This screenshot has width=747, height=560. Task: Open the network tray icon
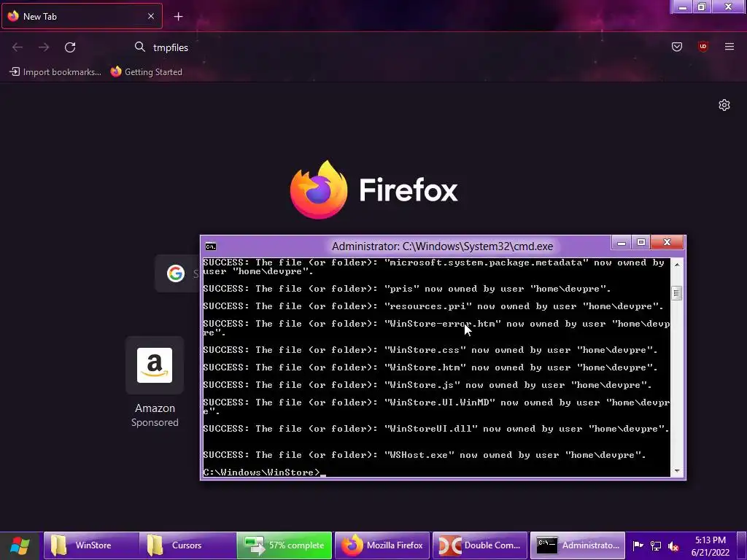[656, 545]
